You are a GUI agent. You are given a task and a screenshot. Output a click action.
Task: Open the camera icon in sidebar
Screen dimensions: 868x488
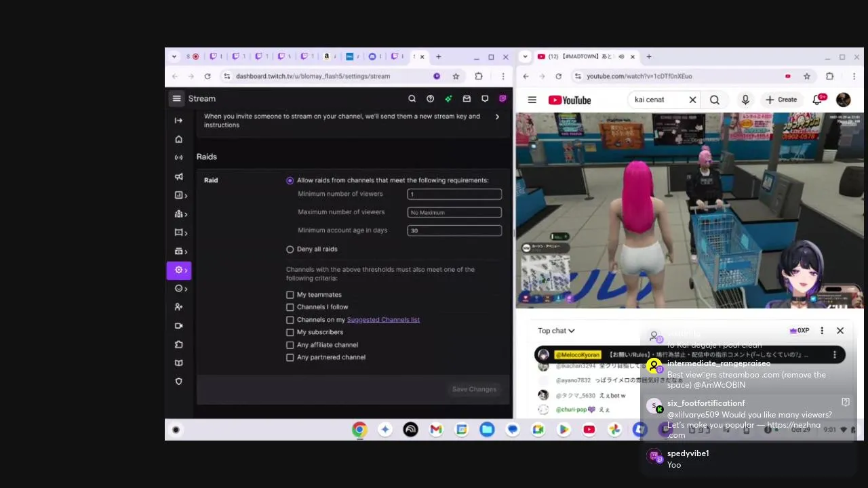point(178,325)
